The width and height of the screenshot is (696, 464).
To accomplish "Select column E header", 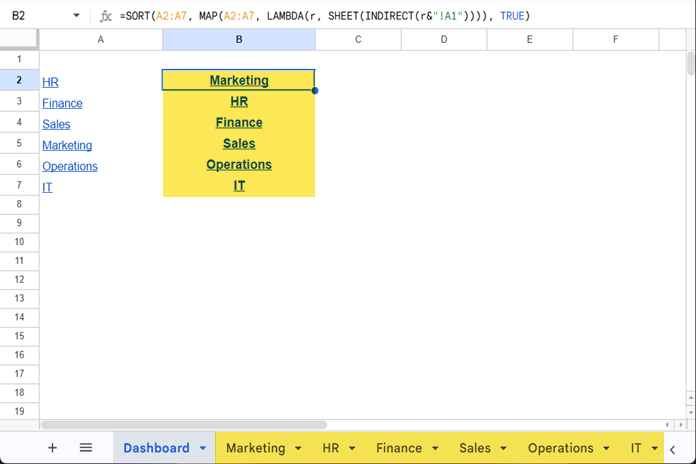I will click(530, 40).
